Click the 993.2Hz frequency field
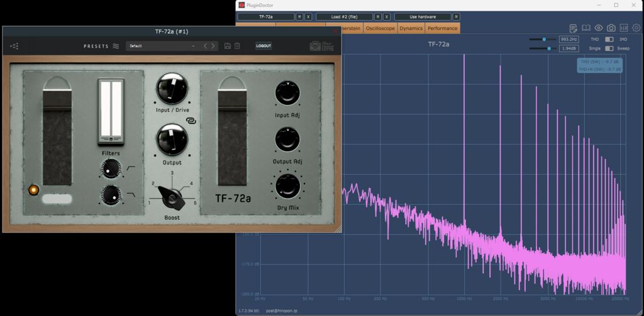 click(569, 40)
